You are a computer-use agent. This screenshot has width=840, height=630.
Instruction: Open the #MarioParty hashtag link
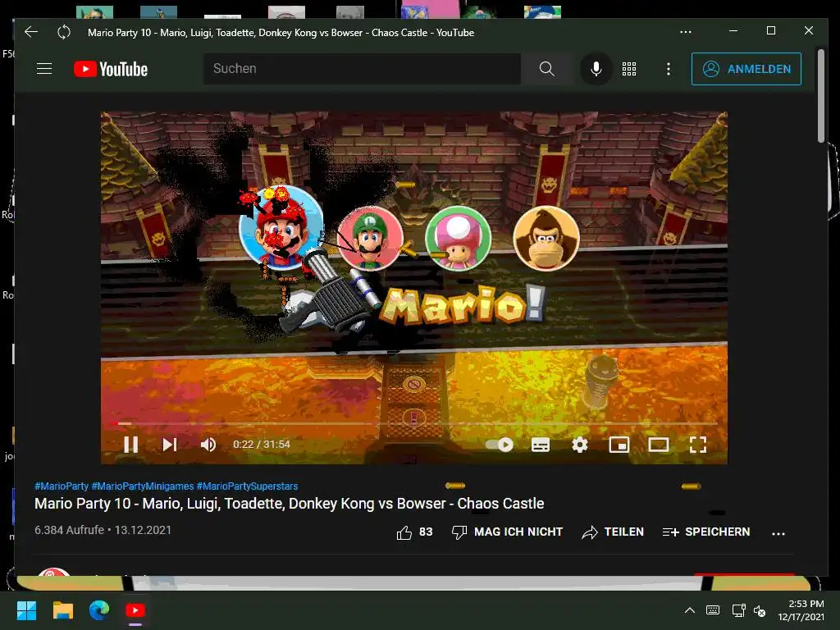coord(61,486)
